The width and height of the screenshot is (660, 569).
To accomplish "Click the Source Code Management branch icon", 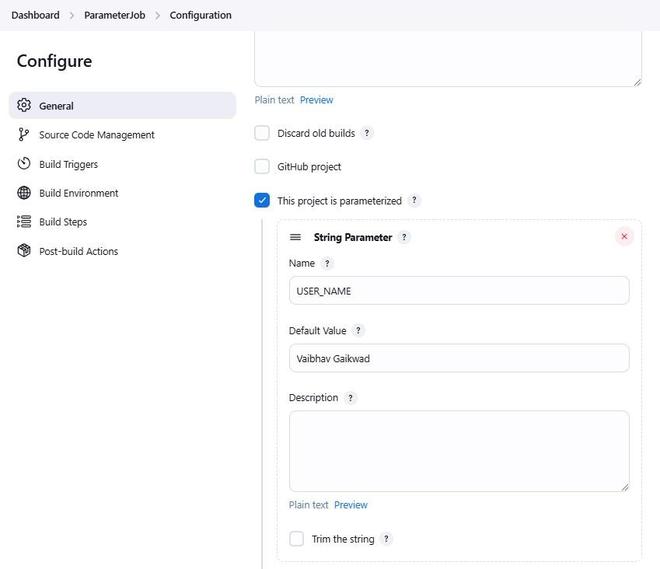I will click(24, 134).
